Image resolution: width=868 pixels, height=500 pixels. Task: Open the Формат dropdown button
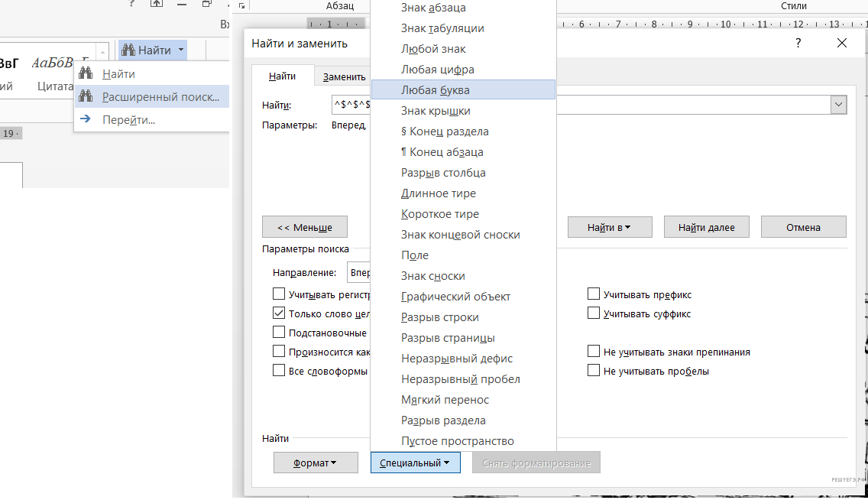(315, 463)
